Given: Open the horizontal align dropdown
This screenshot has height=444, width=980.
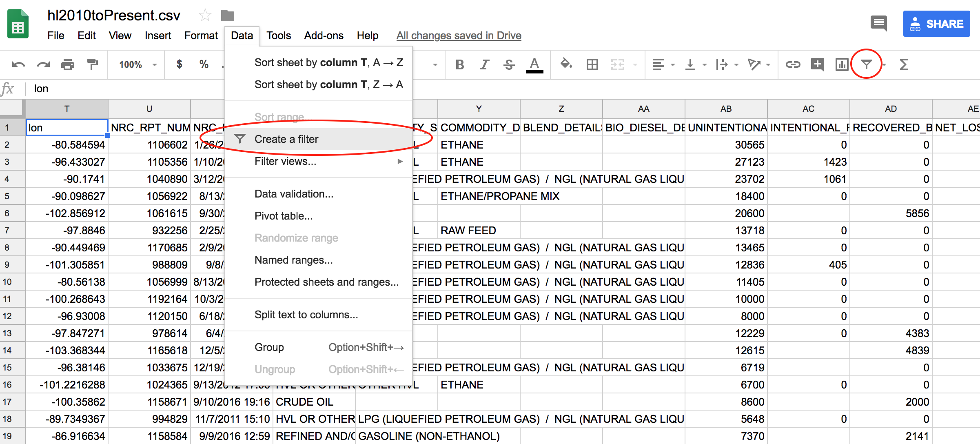Looking at the screenshot, I should [x=663, y=64].
